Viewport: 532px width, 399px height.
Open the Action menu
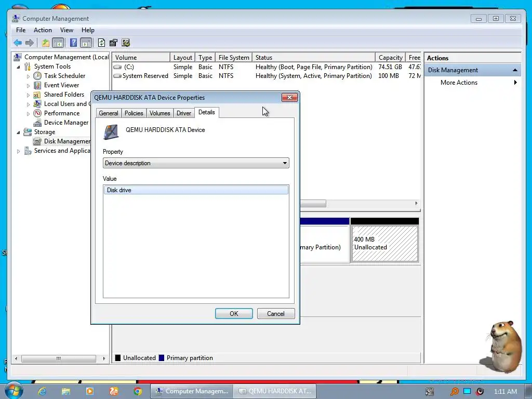tap(43, 30)
